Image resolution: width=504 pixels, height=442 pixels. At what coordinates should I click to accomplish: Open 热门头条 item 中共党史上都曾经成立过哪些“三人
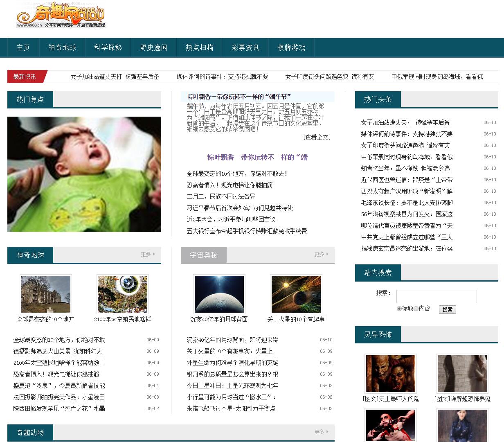click(407, 237)
